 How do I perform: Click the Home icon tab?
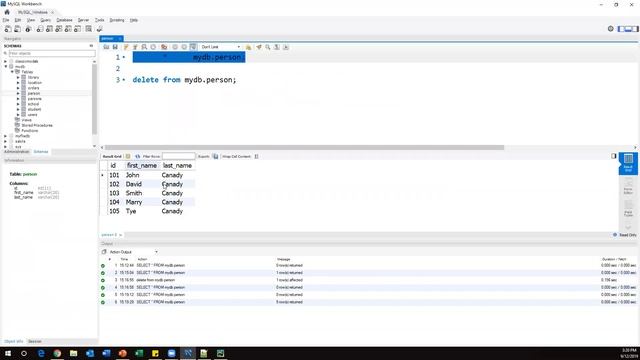click(7, 12)
